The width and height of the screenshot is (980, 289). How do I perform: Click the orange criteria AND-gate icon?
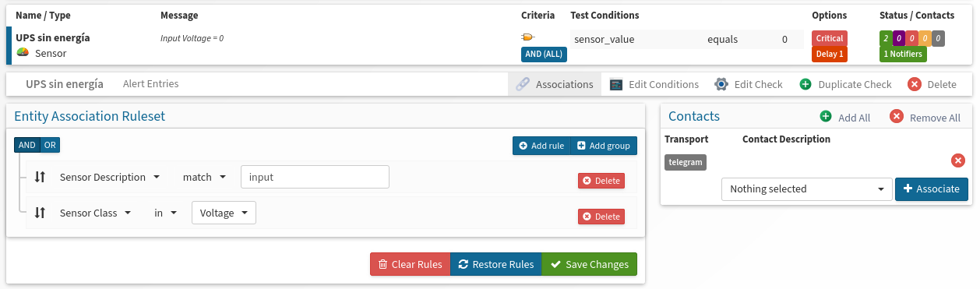(528, 37)
